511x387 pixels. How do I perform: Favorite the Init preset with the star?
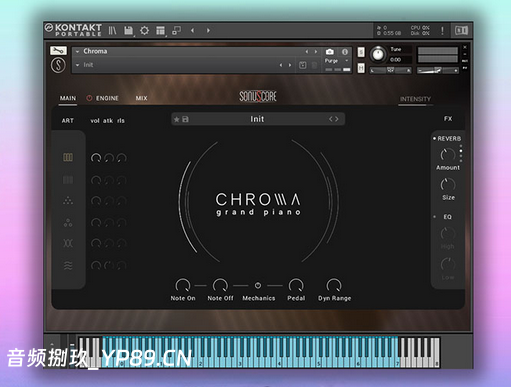click(x=177, y=119)
